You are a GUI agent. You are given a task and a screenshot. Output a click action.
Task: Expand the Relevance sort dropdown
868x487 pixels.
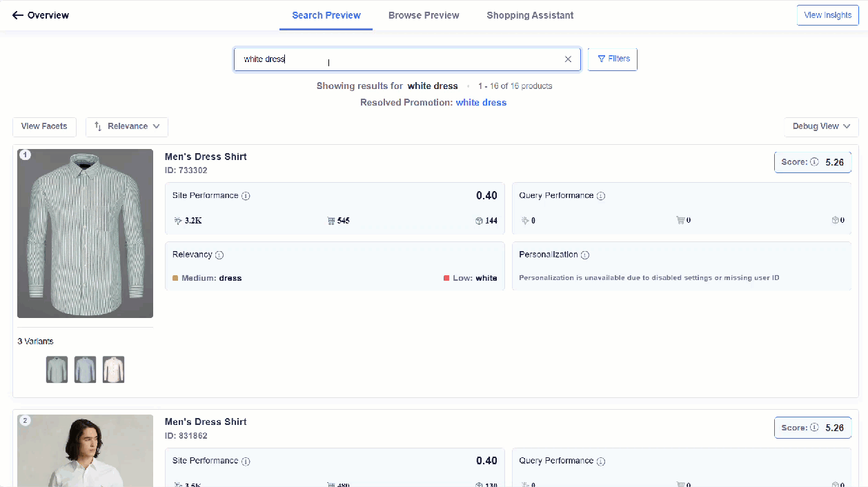click(127, 127)
